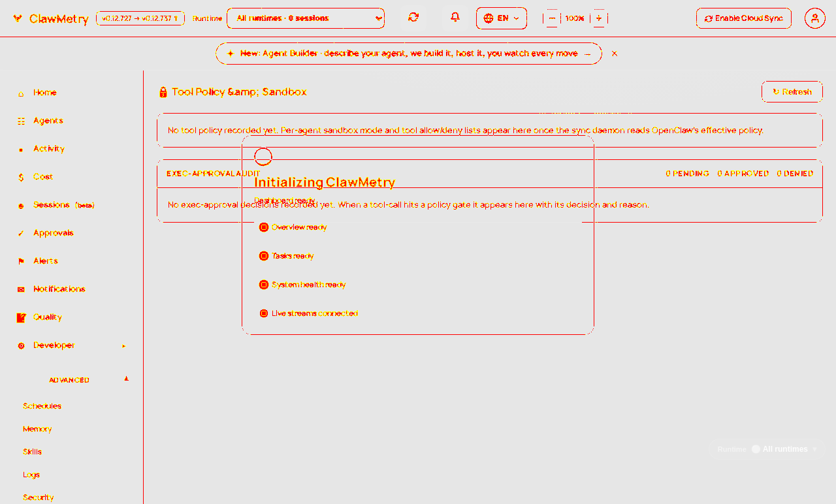Increase zoom with the plus button
The height and width of the screenshot is (504, 836).
(x=599, y=18)
